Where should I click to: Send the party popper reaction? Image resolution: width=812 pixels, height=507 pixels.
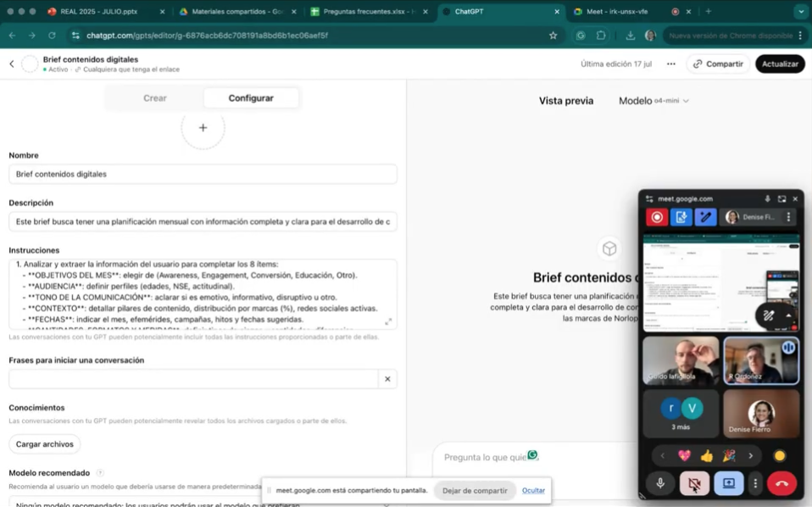(x=729, y=456)
